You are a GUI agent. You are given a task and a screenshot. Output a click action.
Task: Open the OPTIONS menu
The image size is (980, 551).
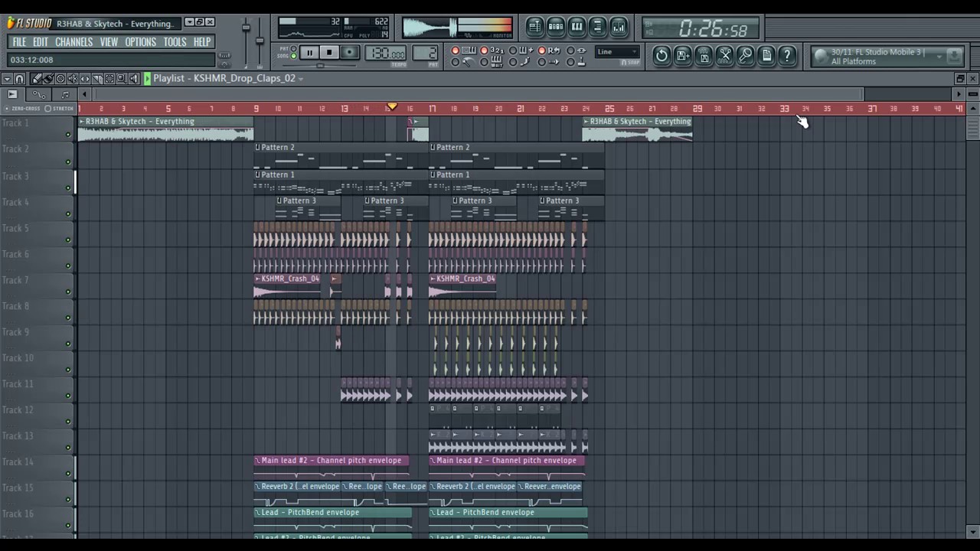pos(141,42)
